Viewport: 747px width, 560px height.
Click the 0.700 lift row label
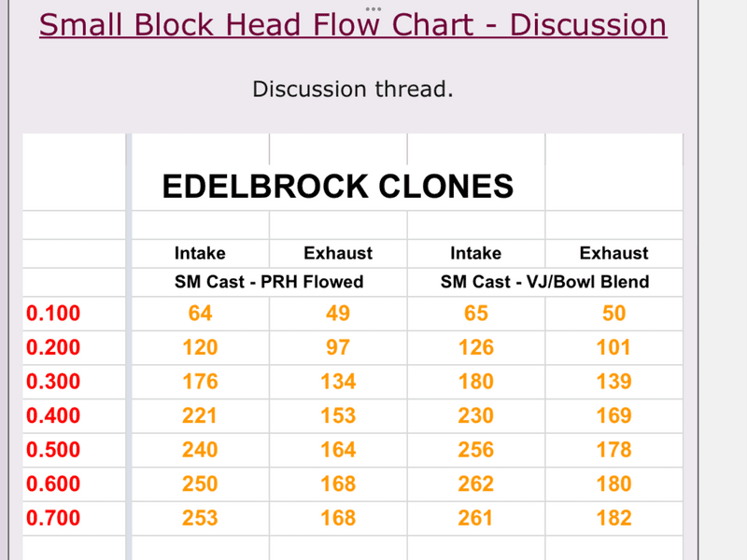coord(53,518)
